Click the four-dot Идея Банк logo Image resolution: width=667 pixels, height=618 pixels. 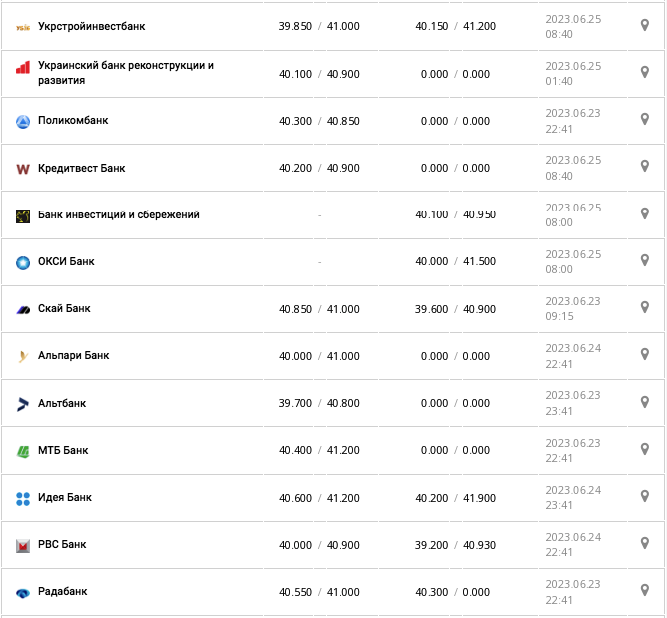pos(23,498)
